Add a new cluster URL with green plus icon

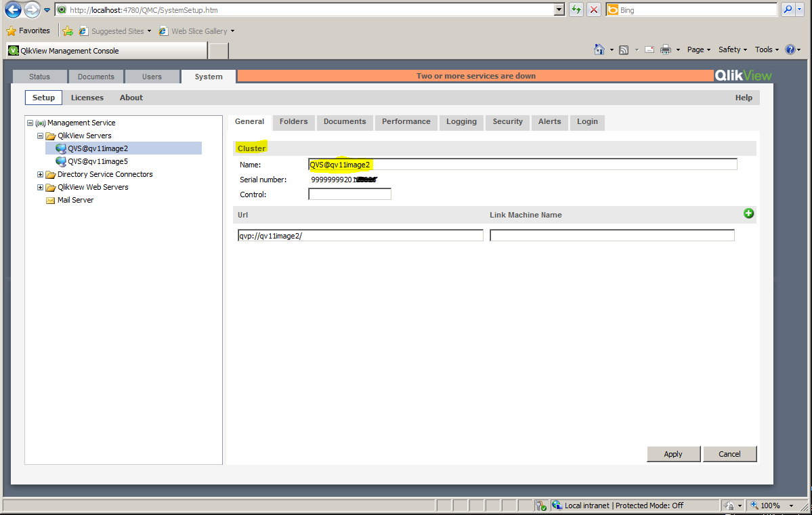click(x=748, y=213)
